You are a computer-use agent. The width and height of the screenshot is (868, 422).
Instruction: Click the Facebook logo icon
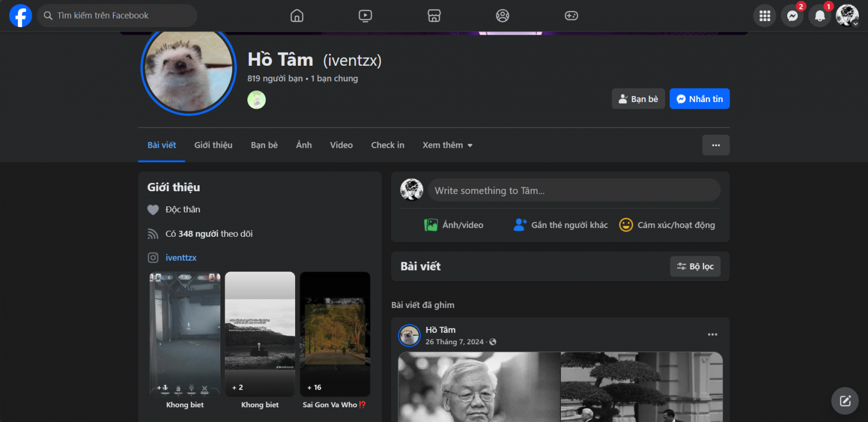point(20,16)
